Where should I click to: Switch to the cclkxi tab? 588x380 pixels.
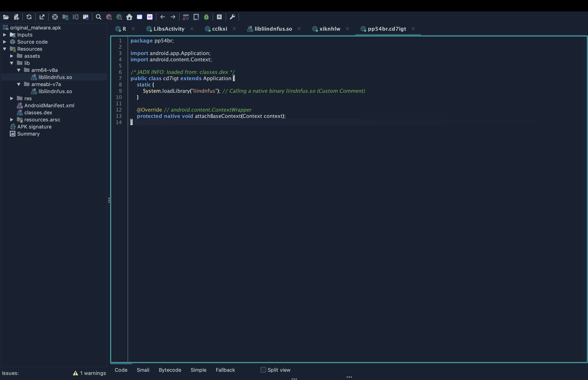pos(219,29)
